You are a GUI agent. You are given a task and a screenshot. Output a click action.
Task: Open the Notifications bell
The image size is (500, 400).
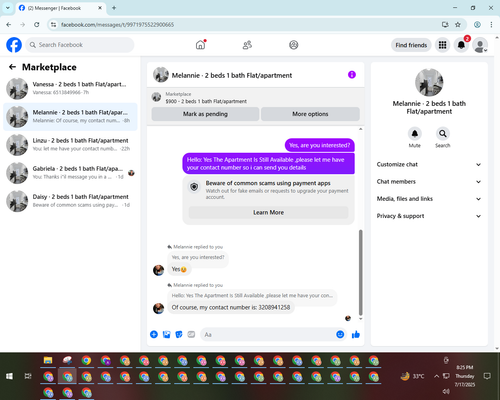[461, 45]
